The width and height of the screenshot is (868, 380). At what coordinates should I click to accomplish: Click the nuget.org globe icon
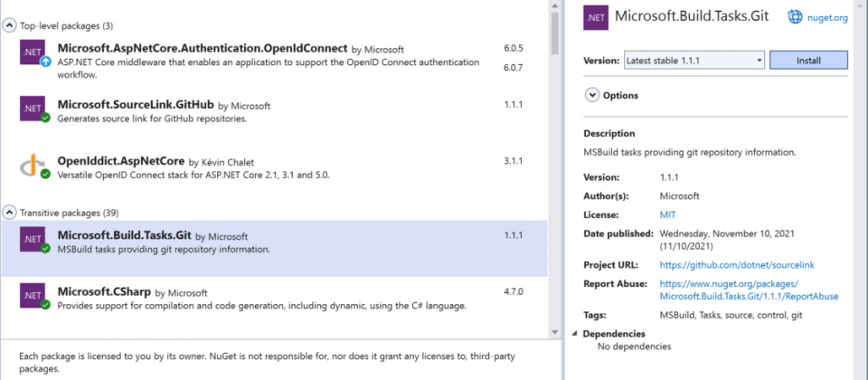[795, 17]
